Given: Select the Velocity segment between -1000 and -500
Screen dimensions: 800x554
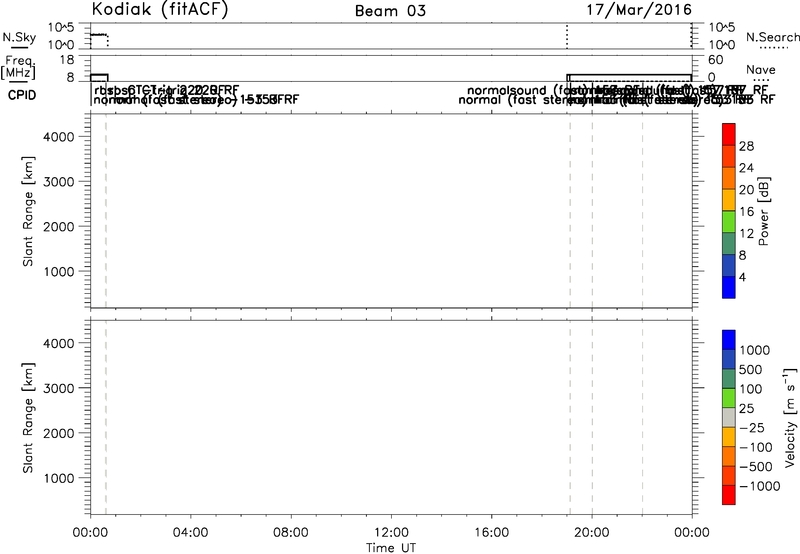Looking at the screenshot, I should click(729, 476).
